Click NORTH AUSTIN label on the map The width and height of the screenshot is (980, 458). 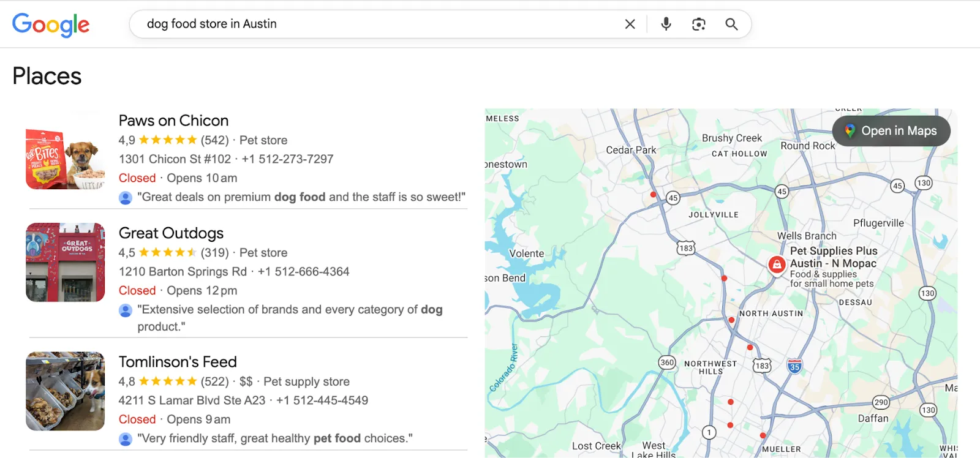click(x=771, y=313)
